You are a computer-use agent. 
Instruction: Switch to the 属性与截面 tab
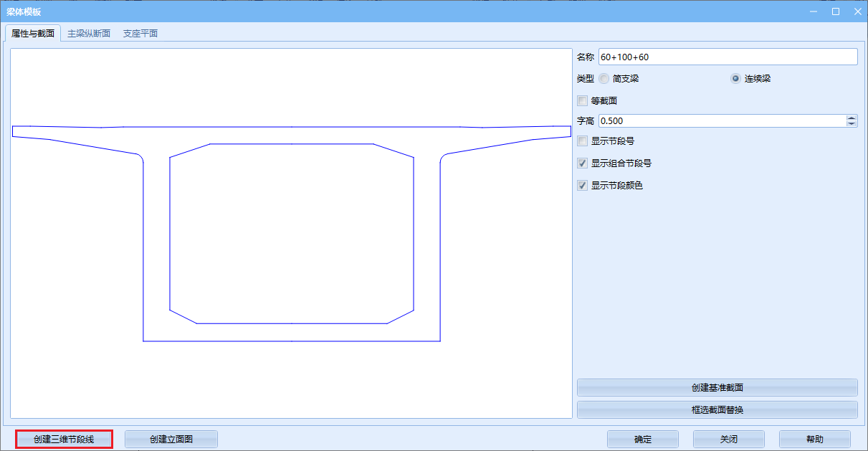(x=33, y=34)
